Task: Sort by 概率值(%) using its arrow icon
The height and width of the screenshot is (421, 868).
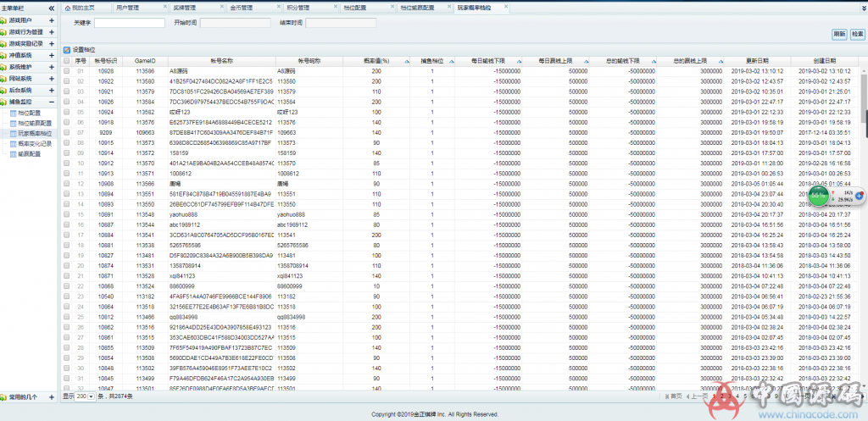Action: tap(407, 61)
